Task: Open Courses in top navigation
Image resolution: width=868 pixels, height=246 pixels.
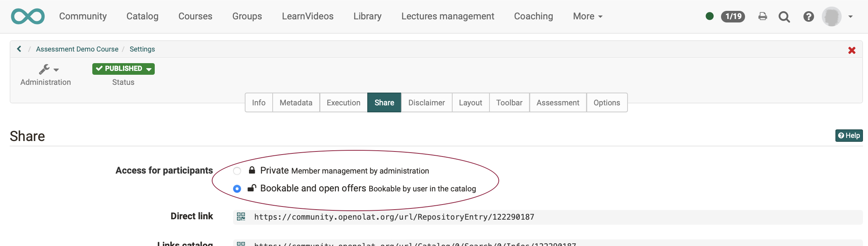Action: 195,16
